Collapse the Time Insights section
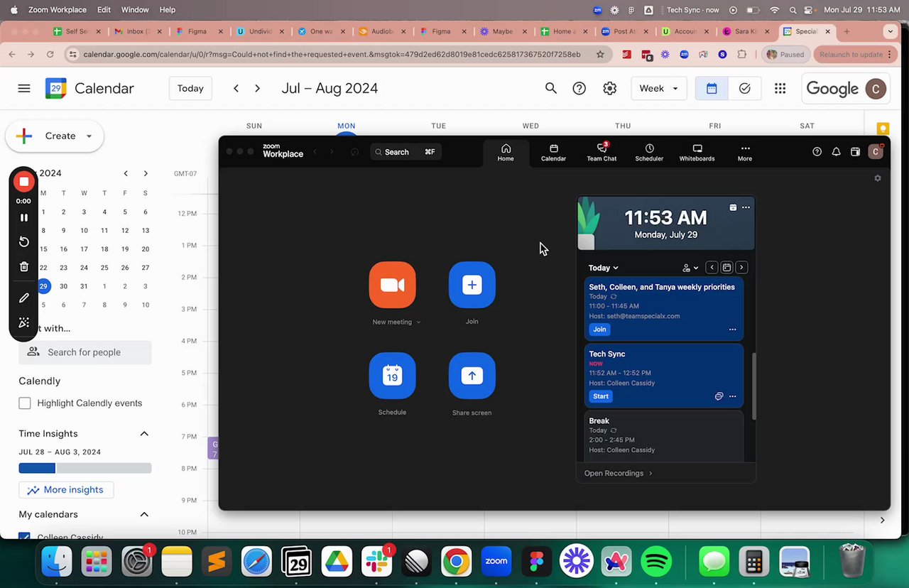Viewport: 909px width, 588px height. [144, 433]
